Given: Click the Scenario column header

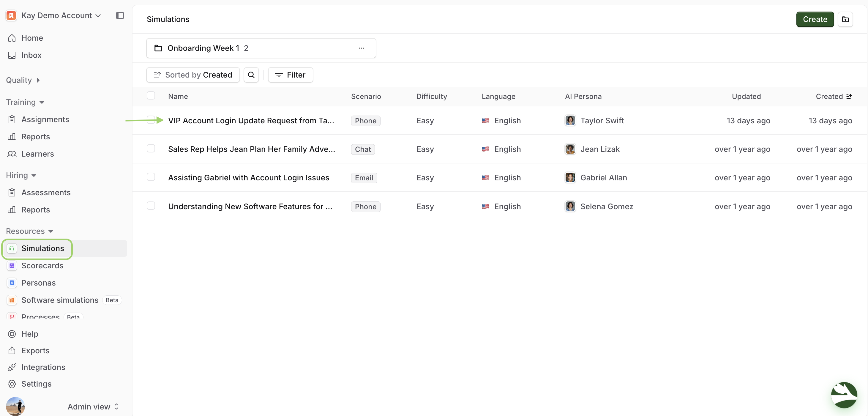Looking at the screenshot, I should point(366,96).
